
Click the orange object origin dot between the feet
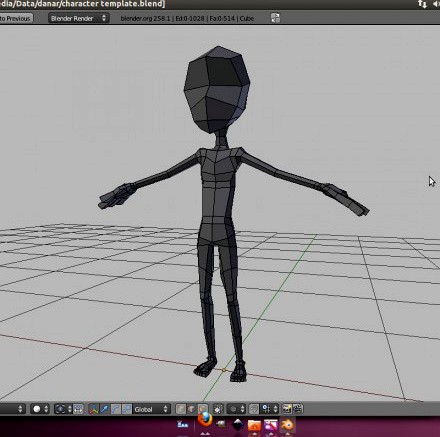pos(224,370)
